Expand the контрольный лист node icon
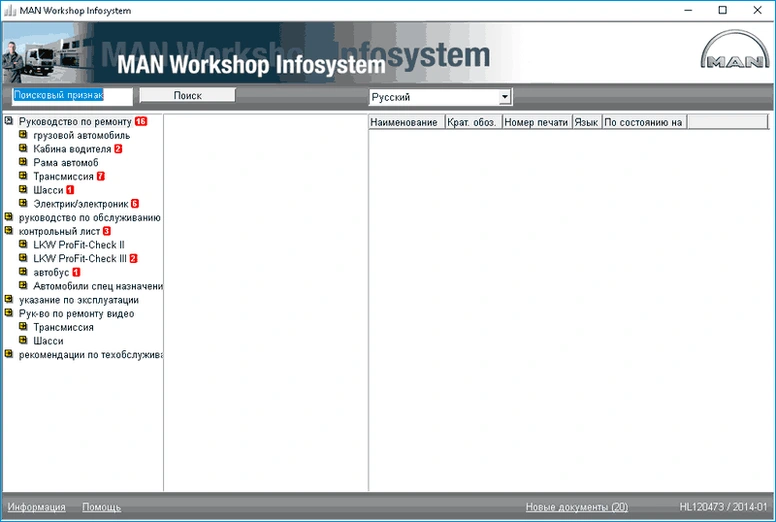 point(8,231)
